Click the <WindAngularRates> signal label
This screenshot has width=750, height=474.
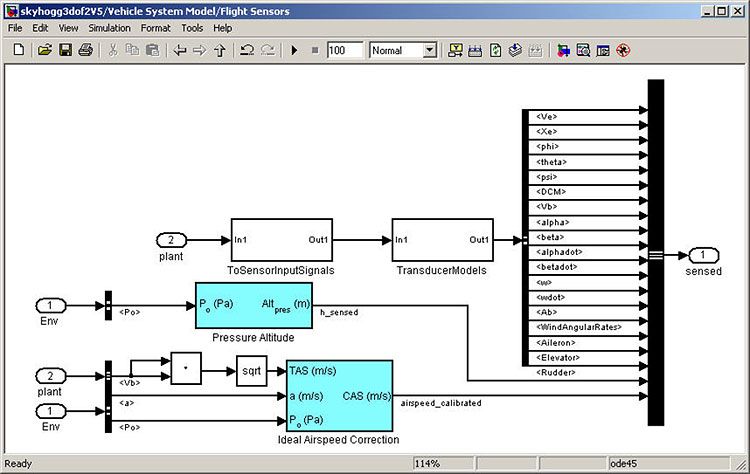point(579,327)
